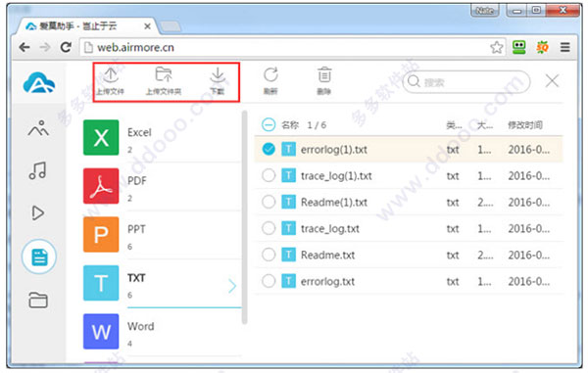Click the green Excel X icon

[101, 137]
